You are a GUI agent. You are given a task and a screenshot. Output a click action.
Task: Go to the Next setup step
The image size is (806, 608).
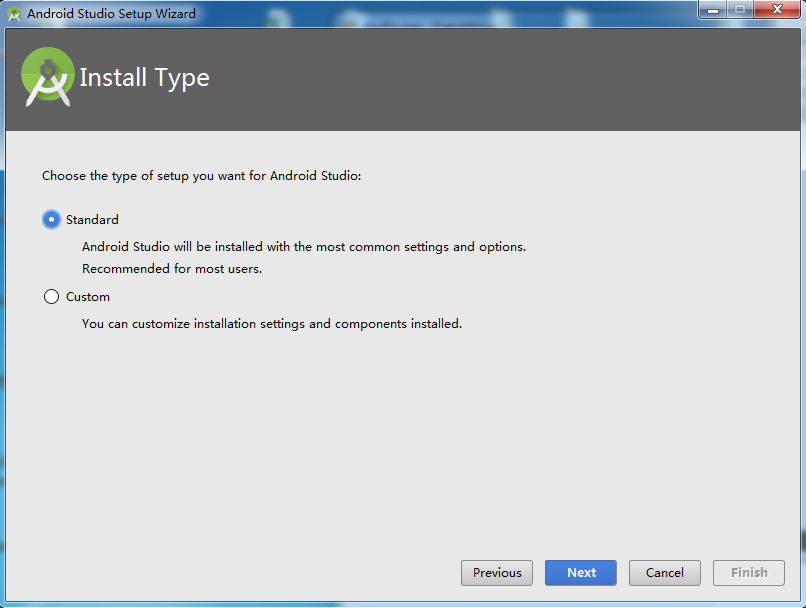[x=581, y=573]
